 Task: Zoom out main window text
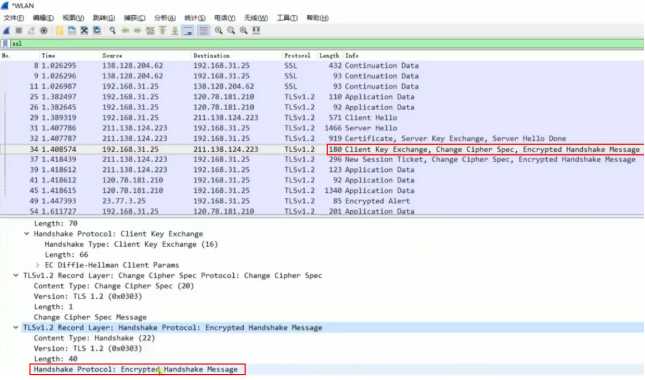click(x=231, y=30)
